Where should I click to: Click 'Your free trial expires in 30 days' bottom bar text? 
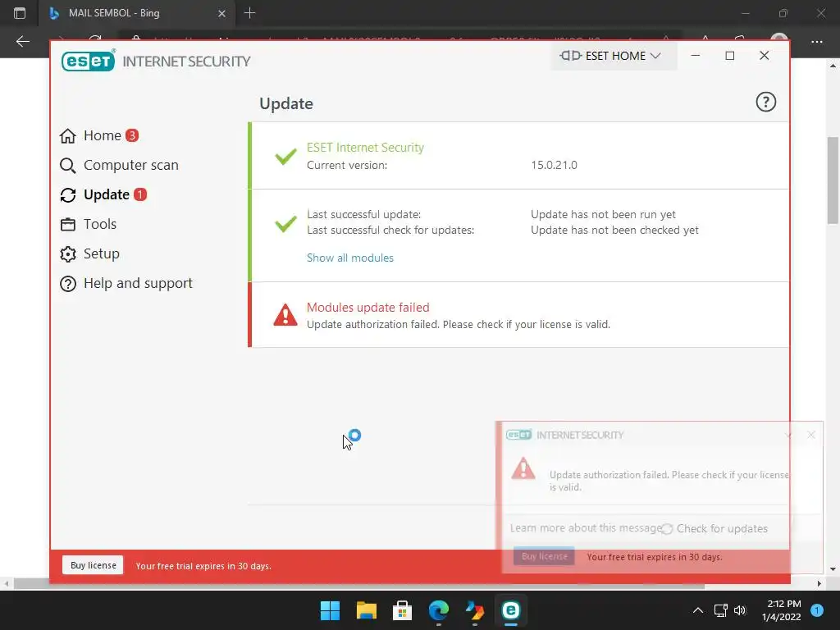203,566
